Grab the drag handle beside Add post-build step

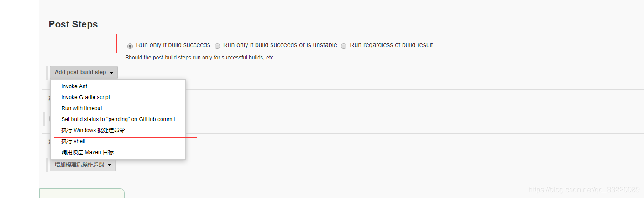click(47, 72)
